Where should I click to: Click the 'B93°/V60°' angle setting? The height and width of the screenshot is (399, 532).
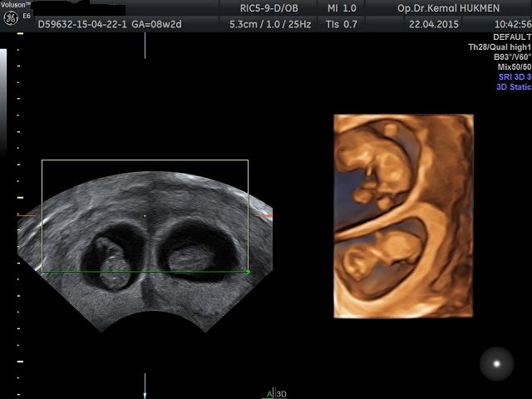coord(512,57)
